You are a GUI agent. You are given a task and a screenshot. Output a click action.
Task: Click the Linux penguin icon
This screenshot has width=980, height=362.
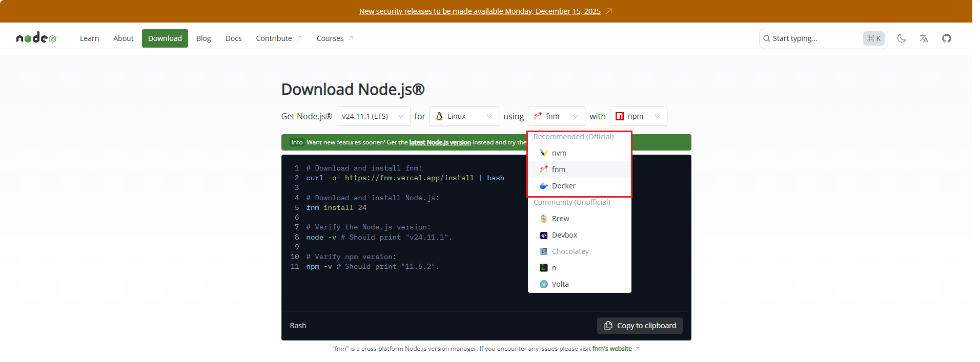(439, 116)
